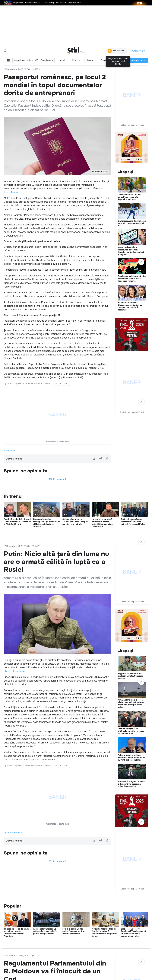Image resolution: width=152 pixels, height=980 pixels.
Task: Click the Adaugă o știre button
Action: point(138,60)
